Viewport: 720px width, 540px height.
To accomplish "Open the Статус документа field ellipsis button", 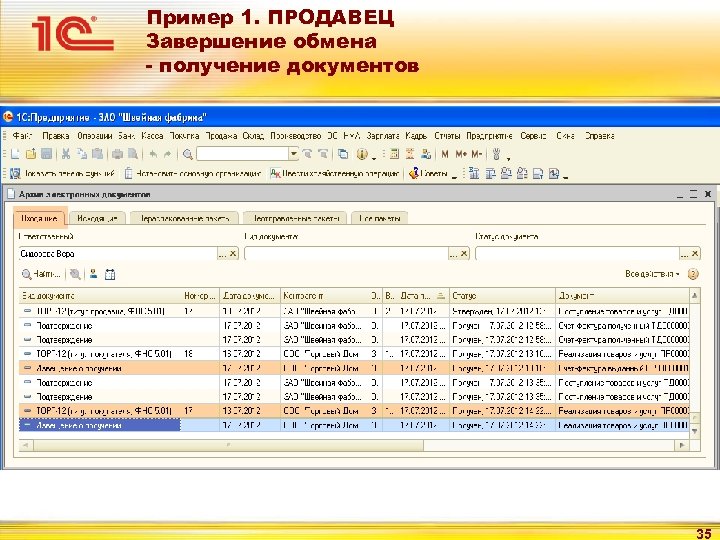I will coord(684,253).
